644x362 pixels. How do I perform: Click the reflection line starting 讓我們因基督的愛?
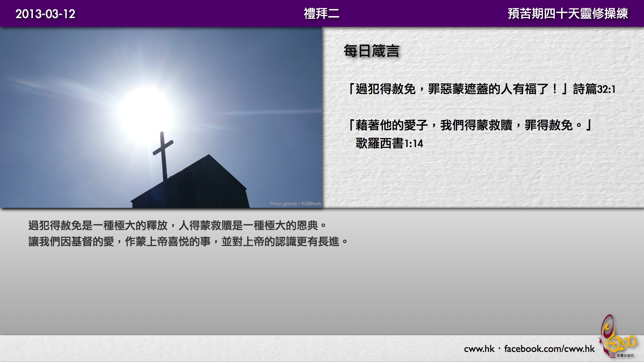click(x=188, y=242)
